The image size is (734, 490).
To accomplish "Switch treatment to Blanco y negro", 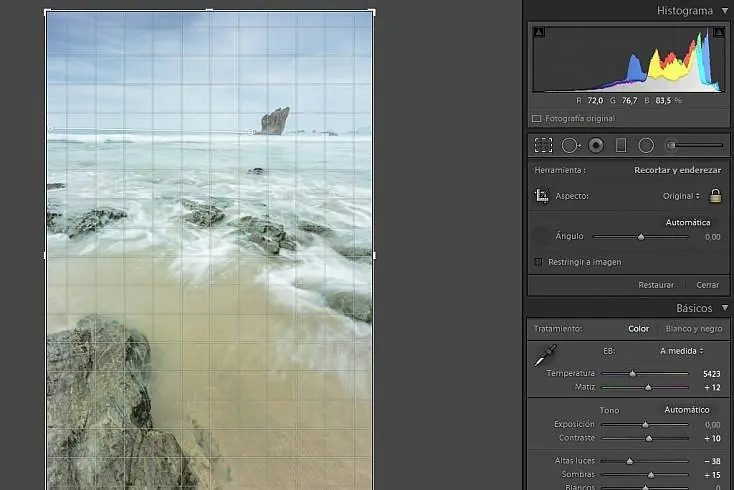I will [x=694, y=329].
